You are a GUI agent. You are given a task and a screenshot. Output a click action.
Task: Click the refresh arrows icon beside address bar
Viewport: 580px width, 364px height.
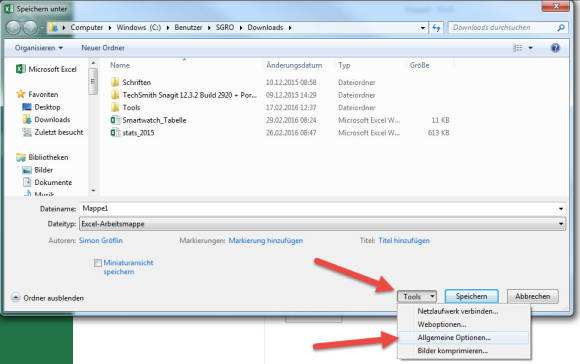tap(436, 28)
